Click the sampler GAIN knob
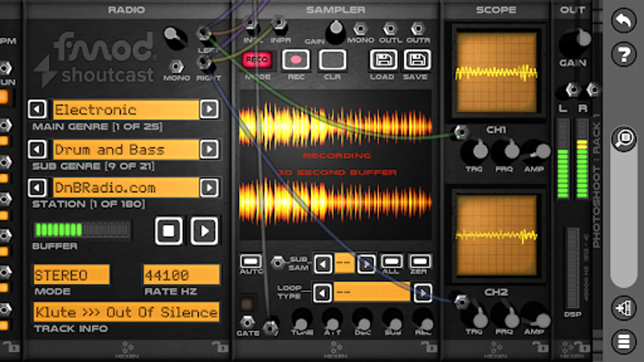The image size is (644, 362). tap(336, 32)
